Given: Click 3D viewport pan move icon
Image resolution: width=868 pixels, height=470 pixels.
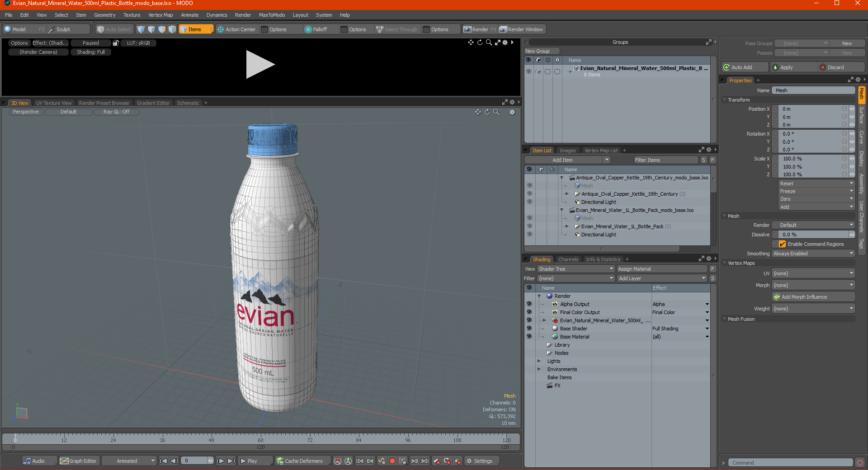Looking at the screenshot, I should [478, 112].
